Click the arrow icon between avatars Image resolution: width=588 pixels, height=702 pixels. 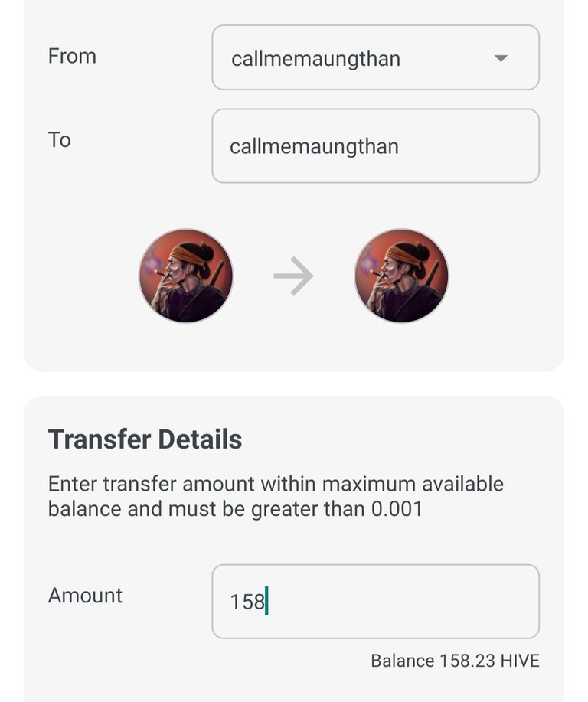293,276
